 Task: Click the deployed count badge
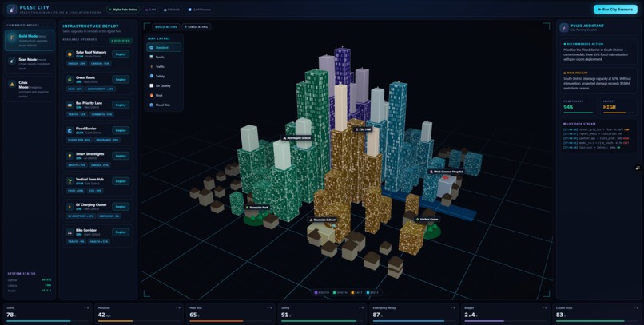(x=121, y=41)
